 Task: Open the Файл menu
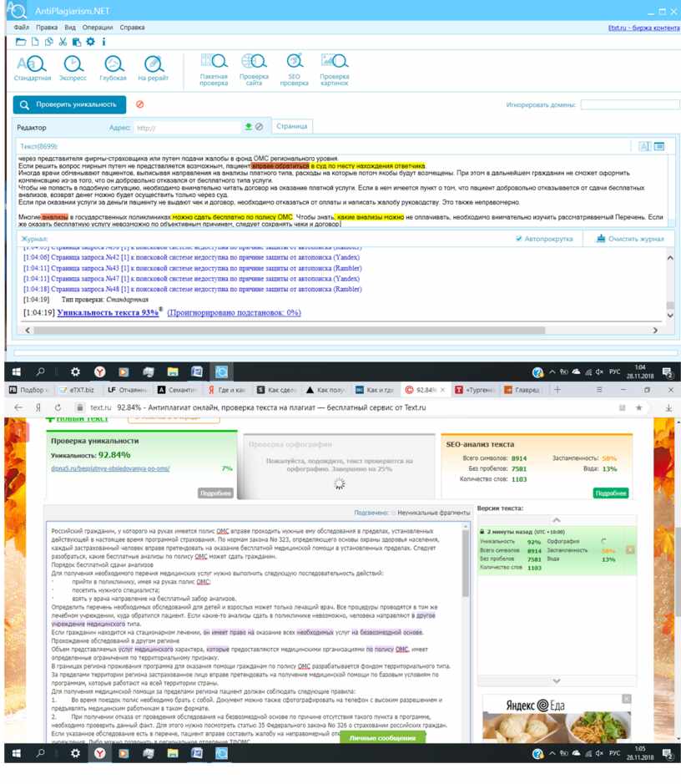click(x=22, y=28)
